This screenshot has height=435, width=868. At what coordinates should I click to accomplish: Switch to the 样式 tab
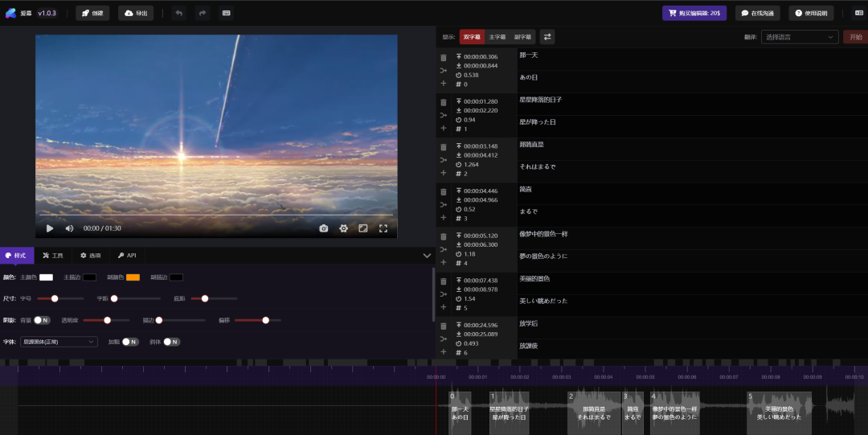click(x=17, y=256)
